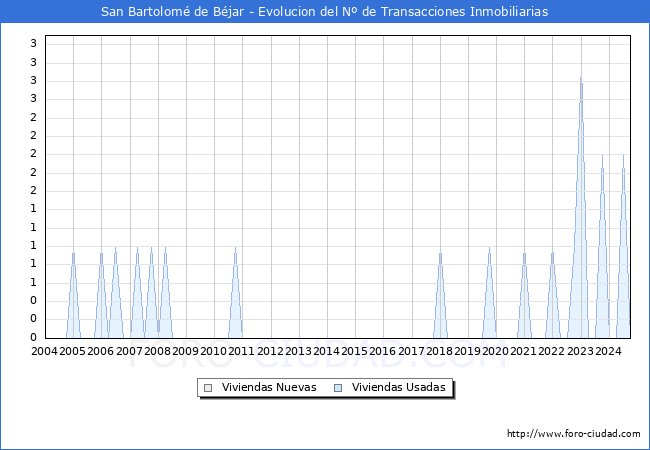This screenshot has width=650, height=450.
Task: Click the 2023 x-axis label
Action: click(580, 351)
